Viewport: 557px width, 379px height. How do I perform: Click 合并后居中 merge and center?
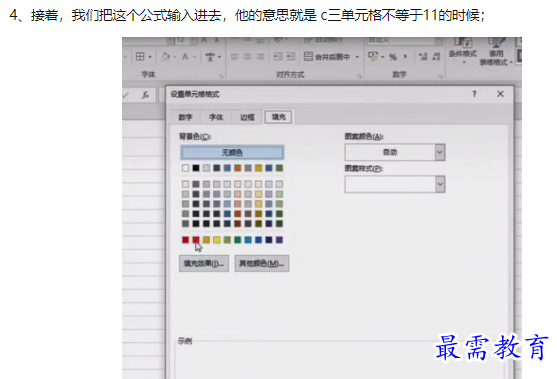click(x=327, y=56)
